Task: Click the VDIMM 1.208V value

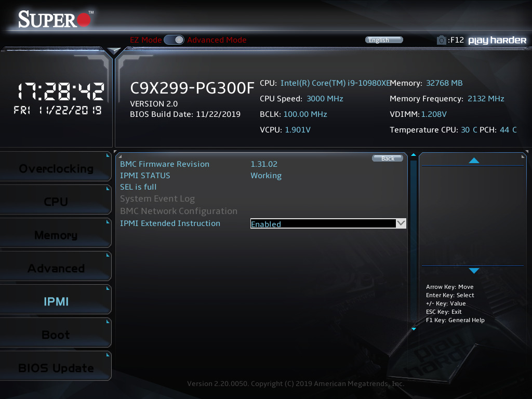Action: click(x=434, y=114)
